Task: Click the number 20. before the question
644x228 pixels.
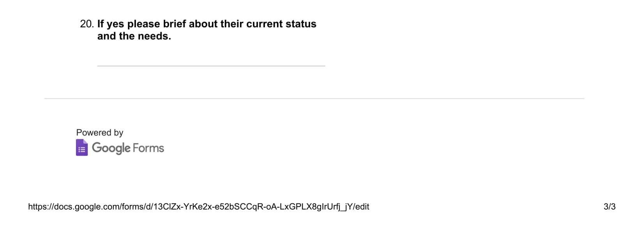Action: [87, 24]
